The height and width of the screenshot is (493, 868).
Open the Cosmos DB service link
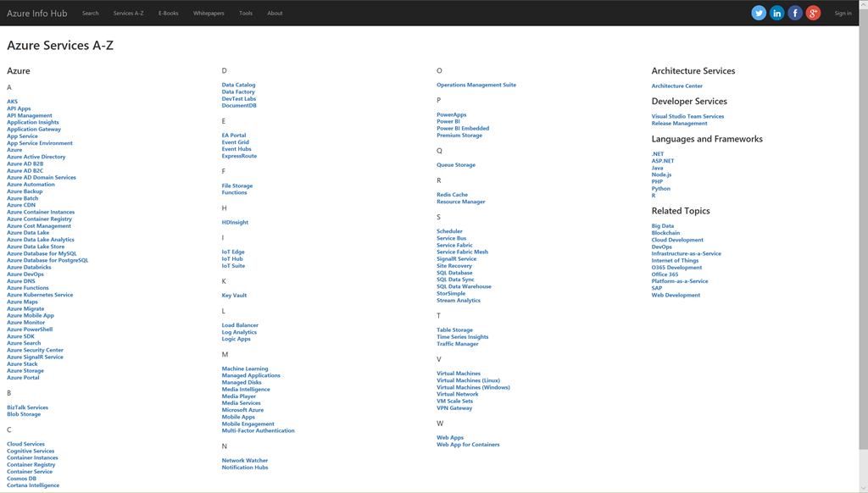pos(22,479)
